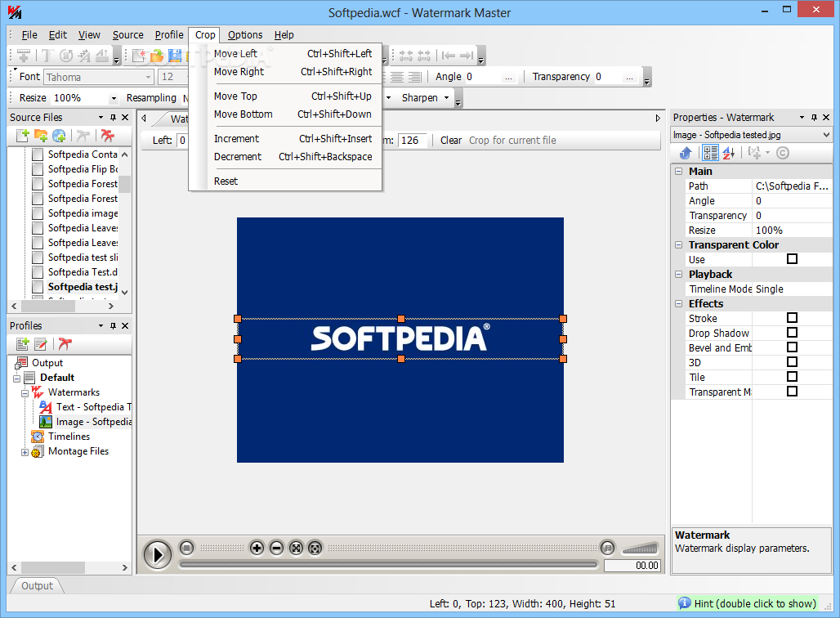Edit the profile with pencil icon
The width and height of the screenshot is (840, 618).
[x=41, y=343]
